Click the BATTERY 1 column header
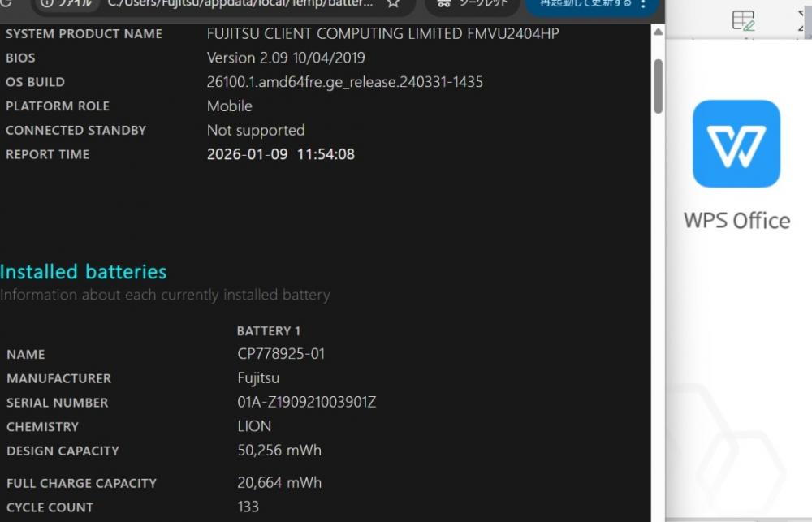The image size is (812, 522). tap(268, 331)
